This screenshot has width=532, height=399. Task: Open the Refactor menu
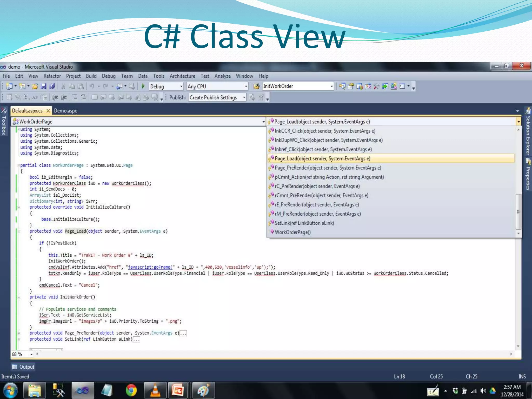coord(52,76)
